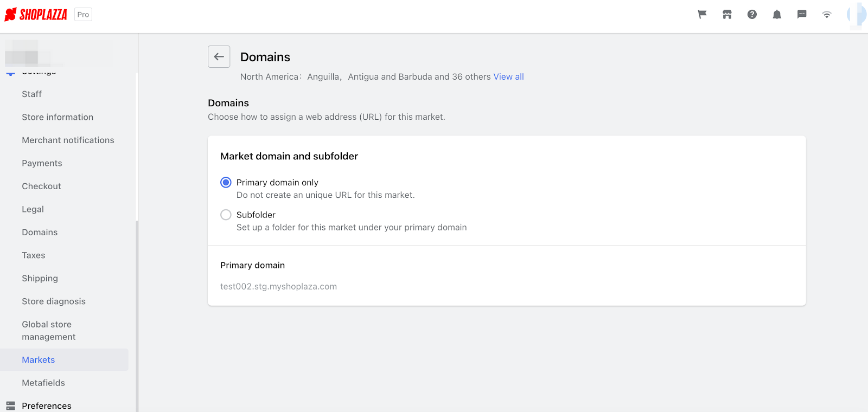Image resolution: width=868 pixels, height=412 pixels.
Task: Click the wifi status icon
Action: [x=827, y=15]
